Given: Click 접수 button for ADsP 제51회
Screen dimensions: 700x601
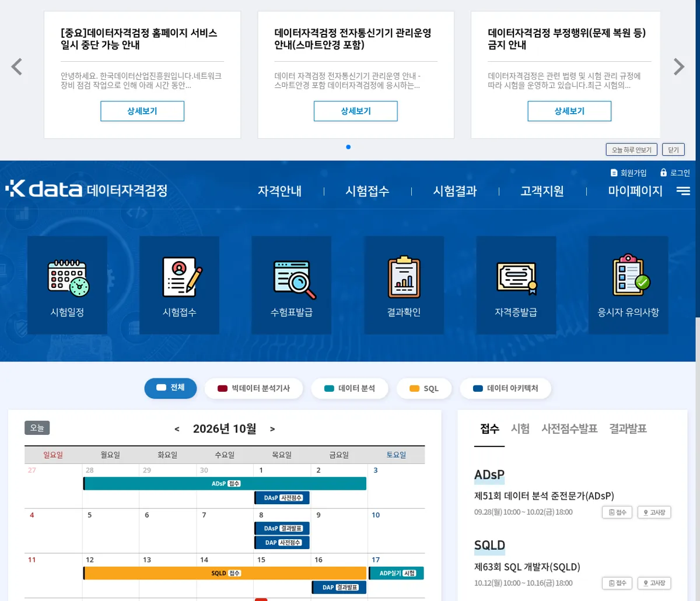Looking at the screenshot, I should click(617, 512).
